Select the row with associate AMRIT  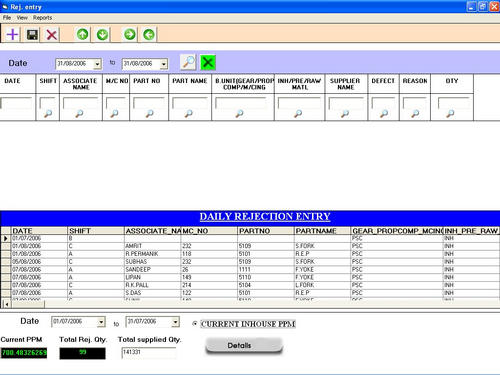pos(250,246)
